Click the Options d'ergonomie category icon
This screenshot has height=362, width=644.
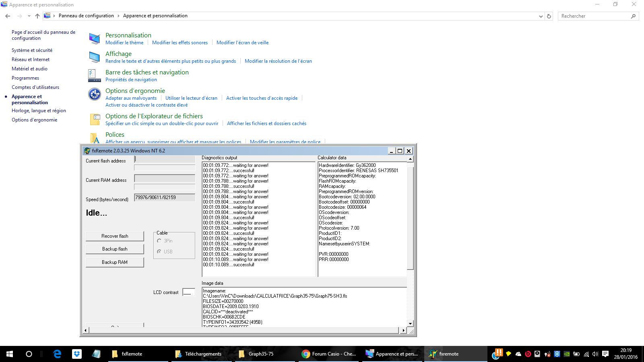(x=95, y=94)
